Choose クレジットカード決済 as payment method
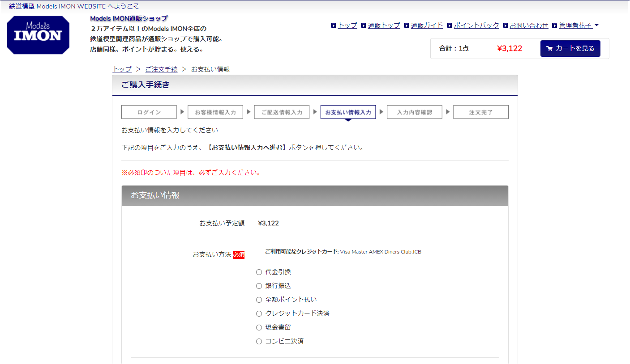Viewport: 630px width, 364px height. point(259,313)
